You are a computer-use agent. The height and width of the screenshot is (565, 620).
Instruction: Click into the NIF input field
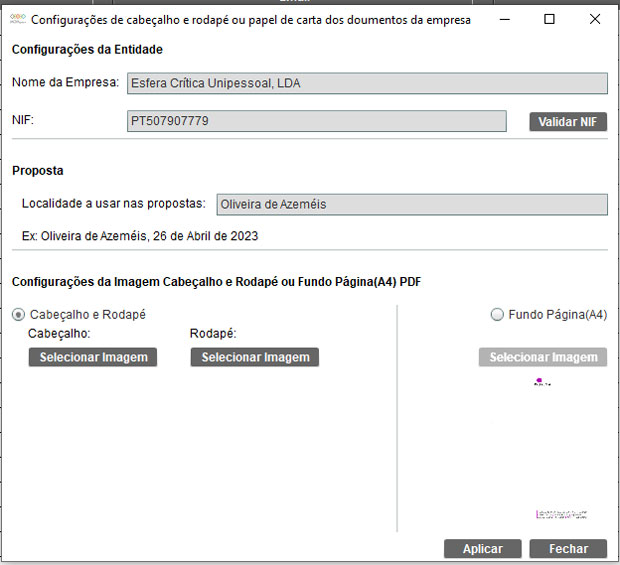pyautogui.click(x=316, y=121)
